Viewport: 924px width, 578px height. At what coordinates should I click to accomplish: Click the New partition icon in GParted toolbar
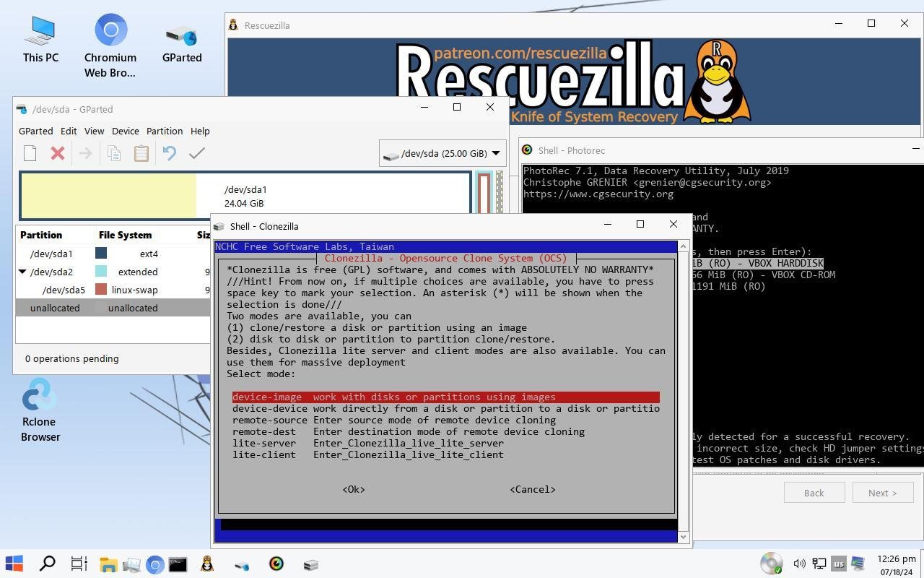point(30,153)
